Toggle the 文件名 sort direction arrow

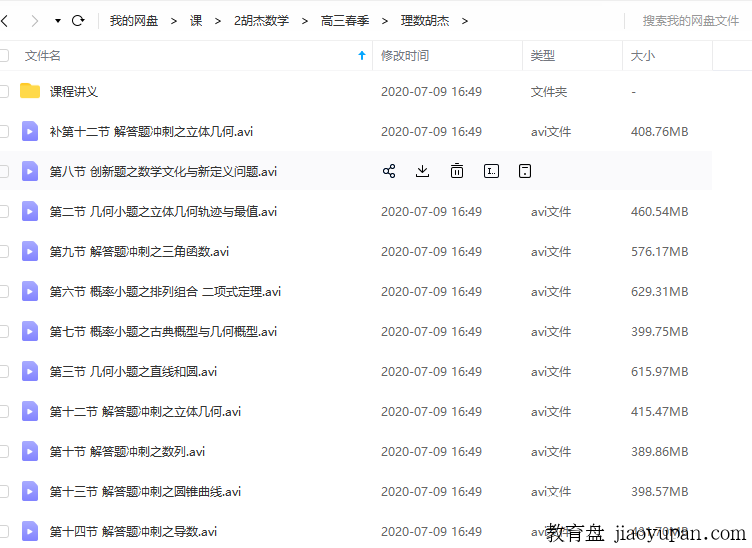click(x=362, y=56)
